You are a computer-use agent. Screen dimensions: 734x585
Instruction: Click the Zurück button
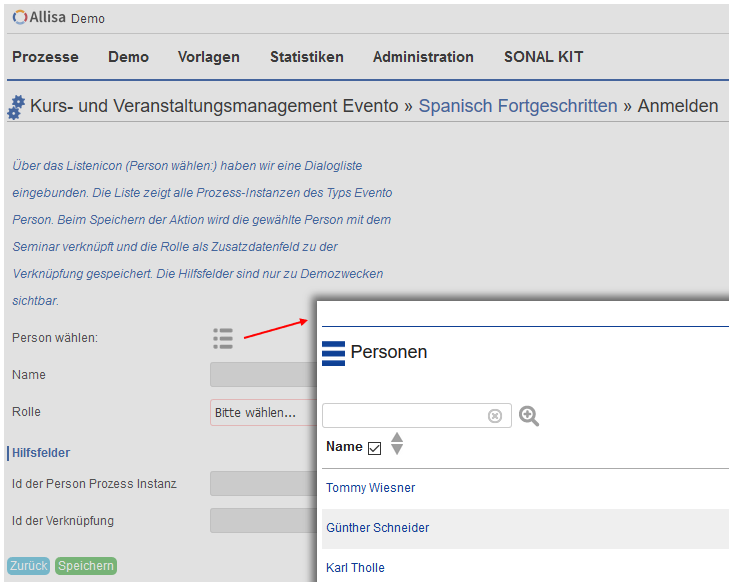coord(29,565)
